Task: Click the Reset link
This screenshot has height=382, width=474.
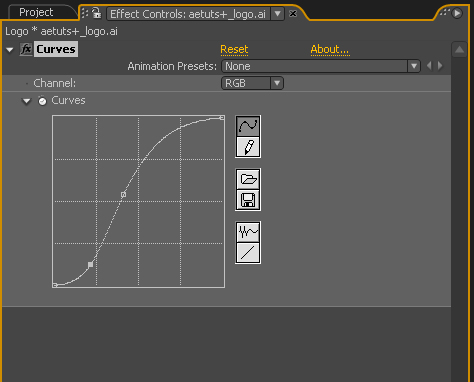Action: pyautogui.click(x=234, y=49)
